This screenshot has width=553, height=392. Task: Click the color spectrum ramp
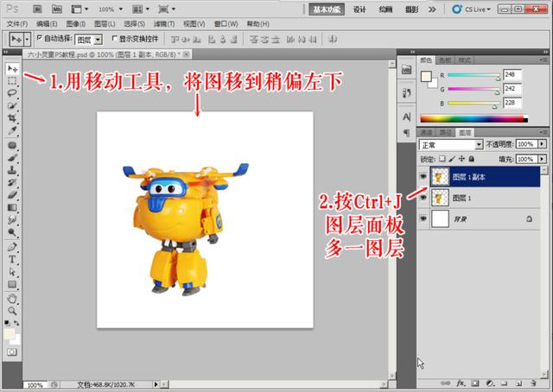coord(474,119)
